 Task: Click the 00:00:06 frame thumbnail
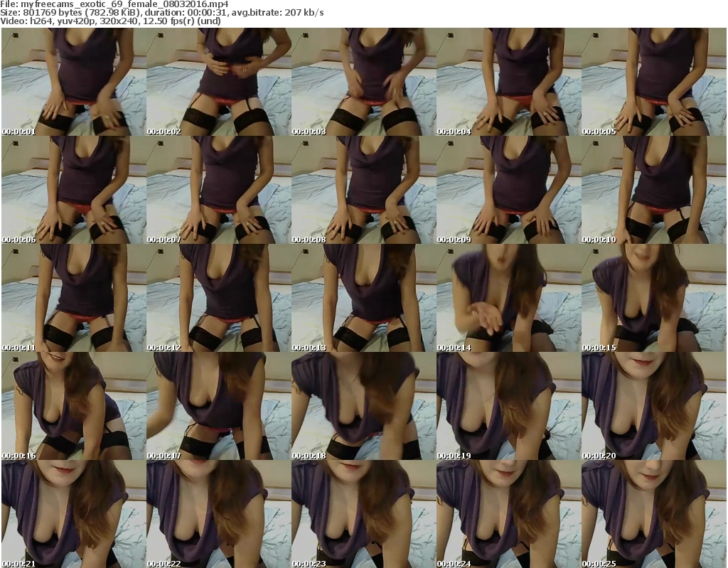73,190
